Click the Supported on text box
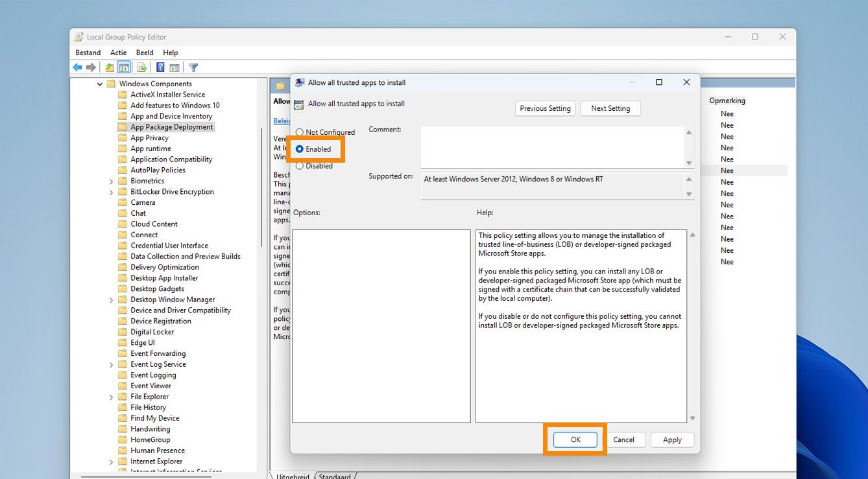The height and width of the screenshot is (479, 868). pyautogui.click(x=553, y=185)
